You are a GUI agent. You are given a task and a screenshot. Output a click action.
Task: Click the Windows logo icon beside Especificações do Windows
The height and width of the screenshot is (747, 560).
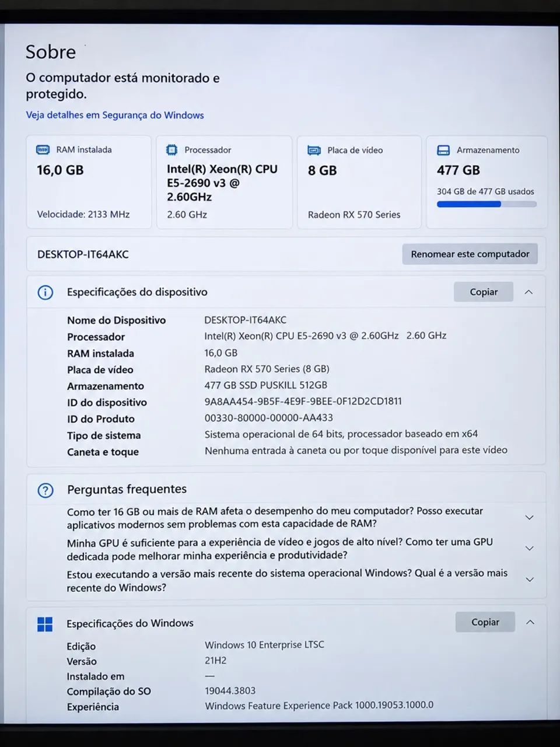pos(45,624)
